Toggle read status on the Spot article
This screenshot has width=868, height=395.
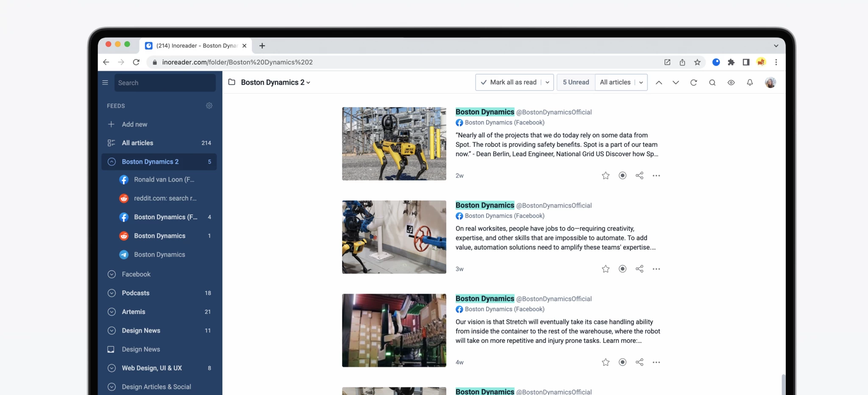pos(622,175)
